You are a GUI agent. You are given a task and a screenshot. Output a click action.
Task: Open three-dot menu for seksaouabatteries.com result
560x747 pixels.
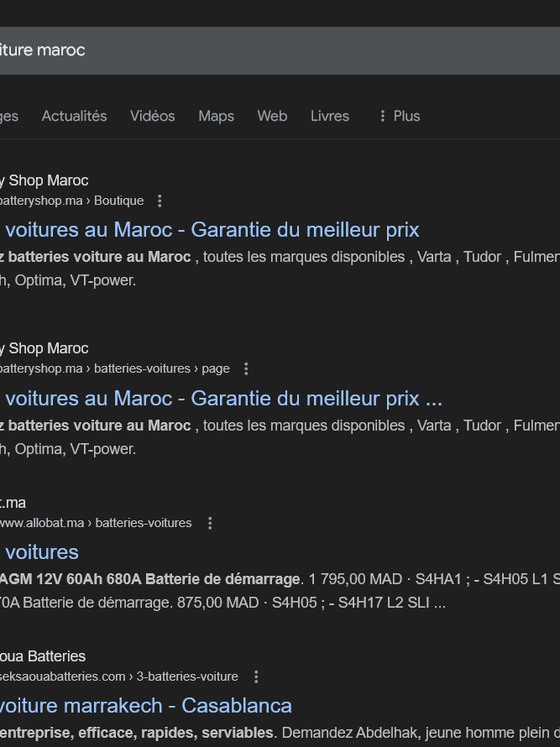pyautogui.click(x=256, y=677)
